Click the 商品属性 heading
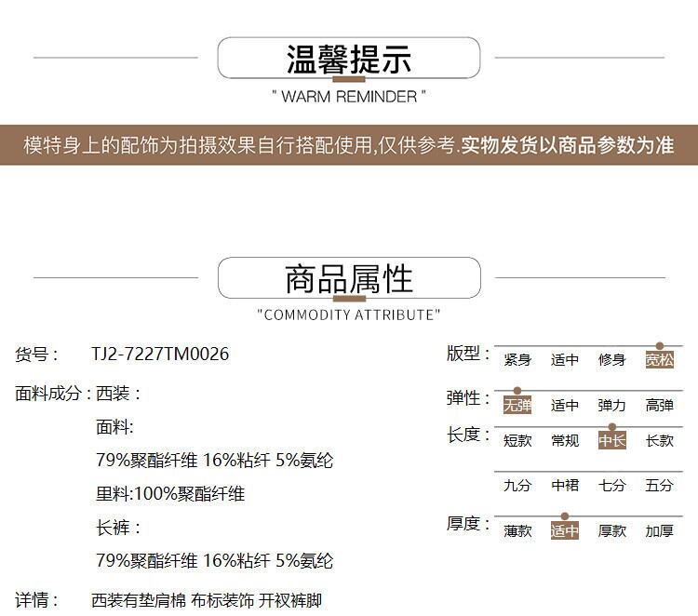This screenshot has width=698, height=616. click(x=349, y=278)
